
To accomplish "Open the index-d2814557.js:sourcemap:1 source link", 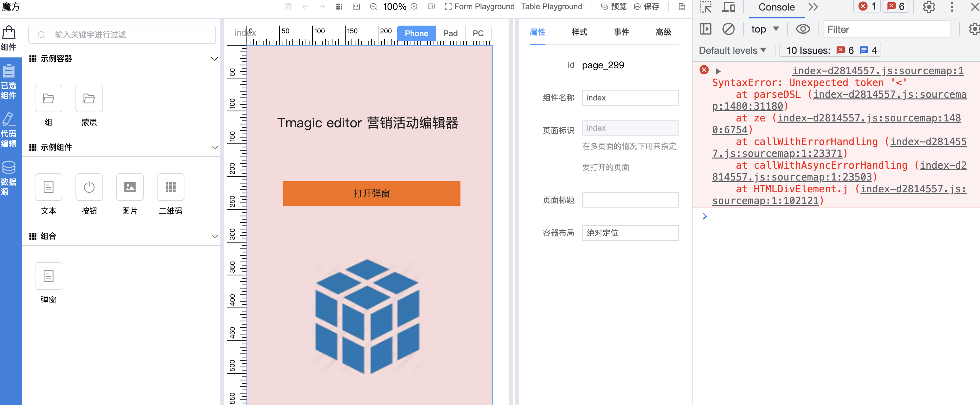I will (x=878, y=71).
